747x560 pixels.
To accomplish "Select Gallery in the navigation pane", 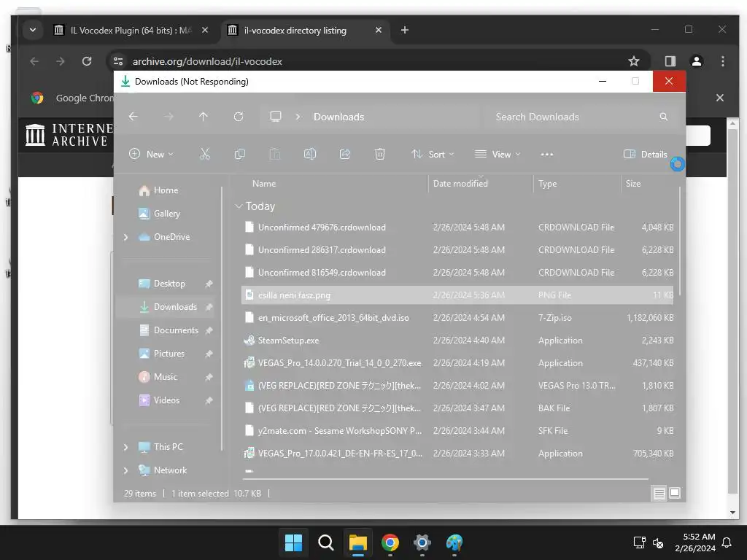I will [x=166, y=214].
